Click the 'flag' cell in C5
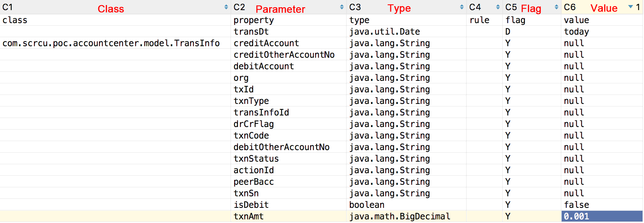Image resolution: width=644 pixels, height=223 pixels. (532, 20)
